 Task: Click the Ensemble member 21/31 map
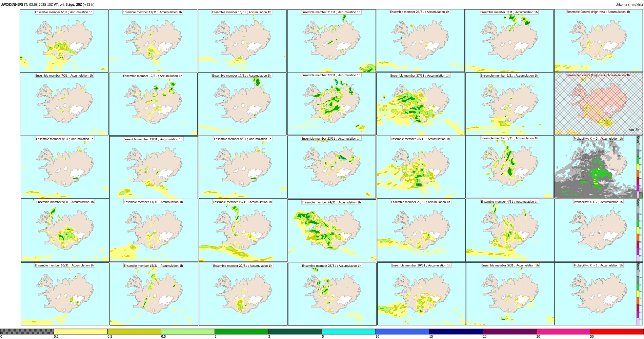click(331, 41)
